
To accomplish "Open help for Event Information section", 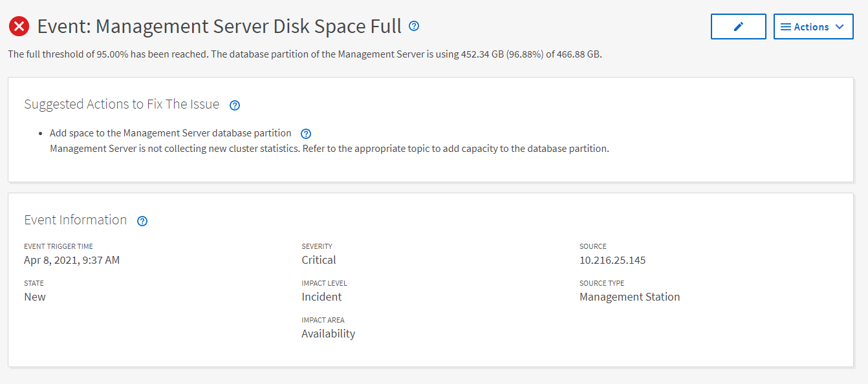I will click(x=142, y=221).
